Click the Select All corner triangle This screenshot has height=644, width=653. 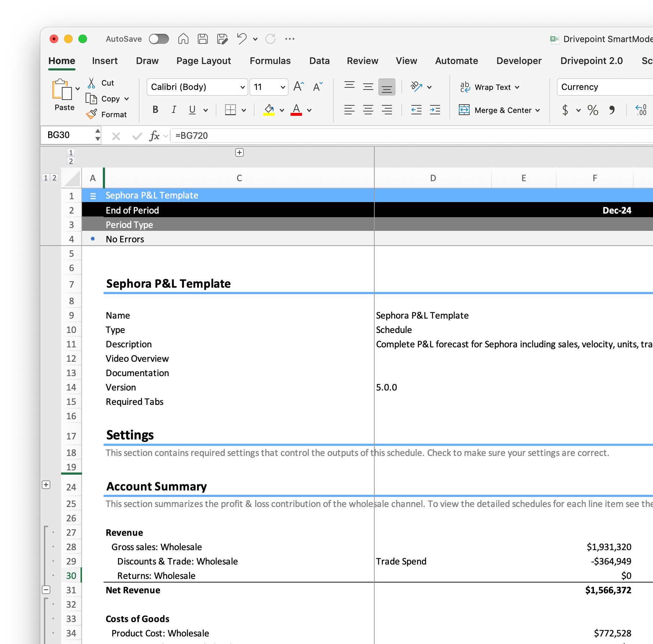pos(72,178)
